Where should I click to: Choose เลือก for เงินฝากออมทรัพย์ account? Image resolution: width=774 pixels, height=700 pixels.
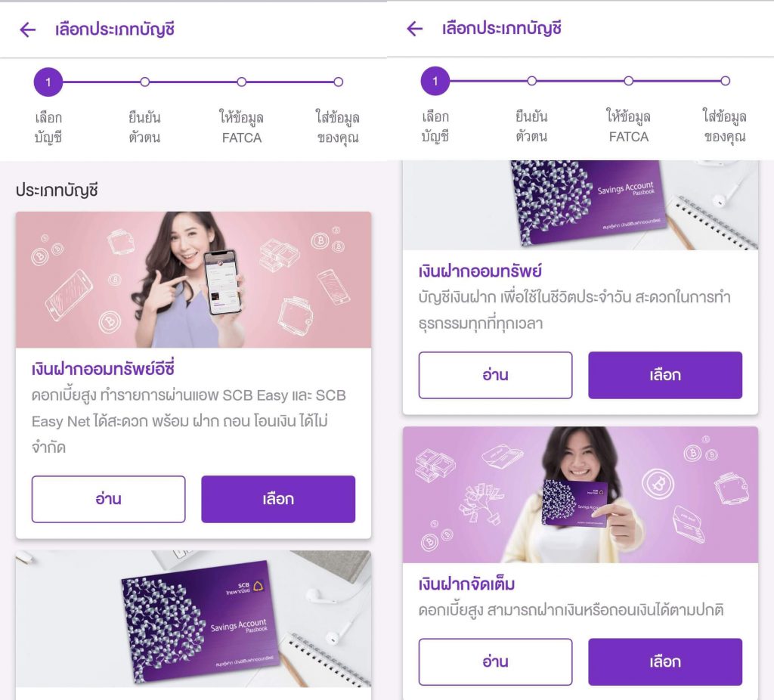tap(665, 375)
